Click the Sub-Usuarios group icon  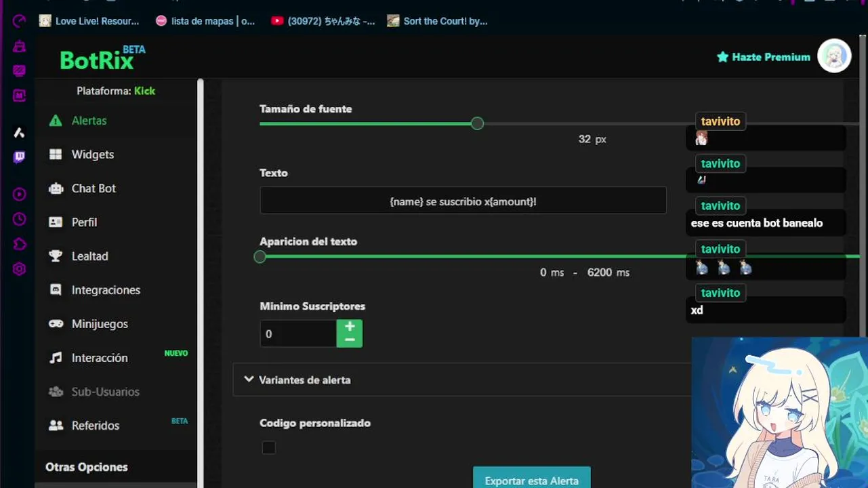(56, 392)
